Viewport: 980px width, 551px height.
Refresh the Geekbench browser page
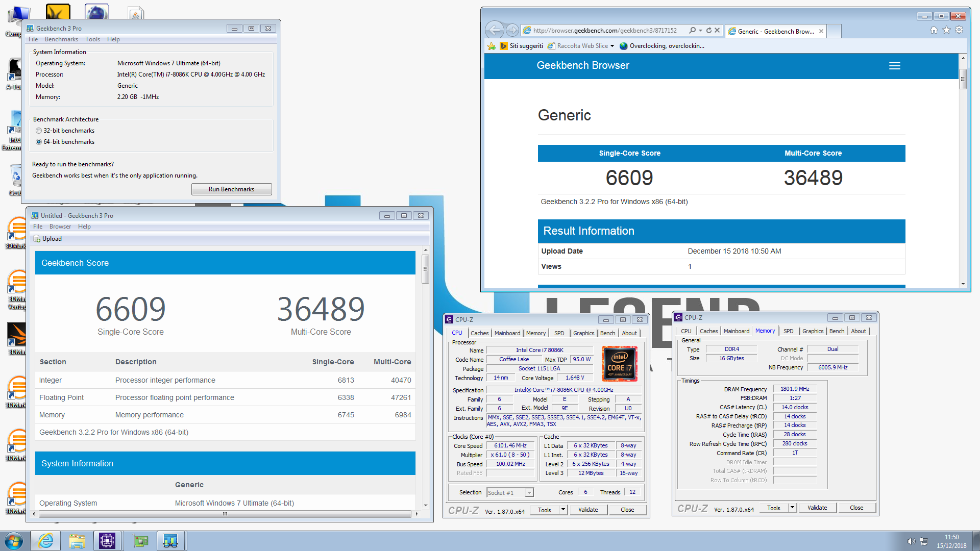click(x=708, y=31)
